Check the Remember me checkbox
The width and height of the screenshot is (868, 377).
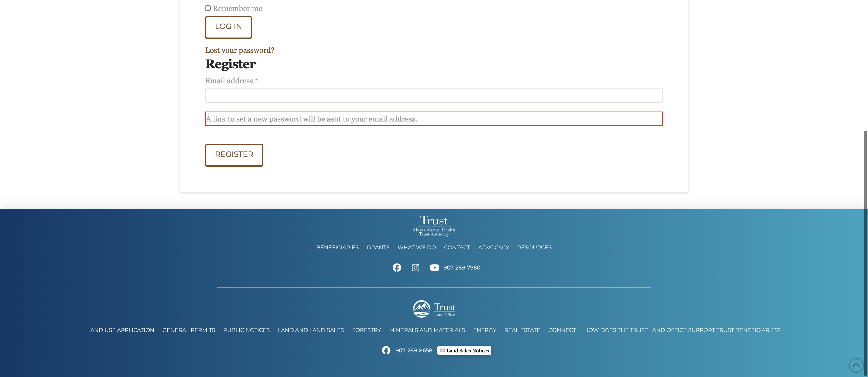click(x=208, y=8)
